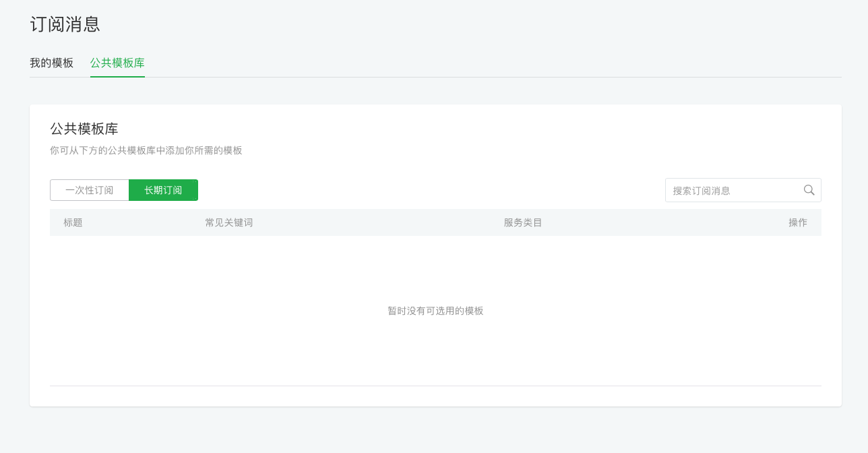The height and width of the screenshot is (453, 868).
Task: Click the 标题 column header
Action: 73,222
